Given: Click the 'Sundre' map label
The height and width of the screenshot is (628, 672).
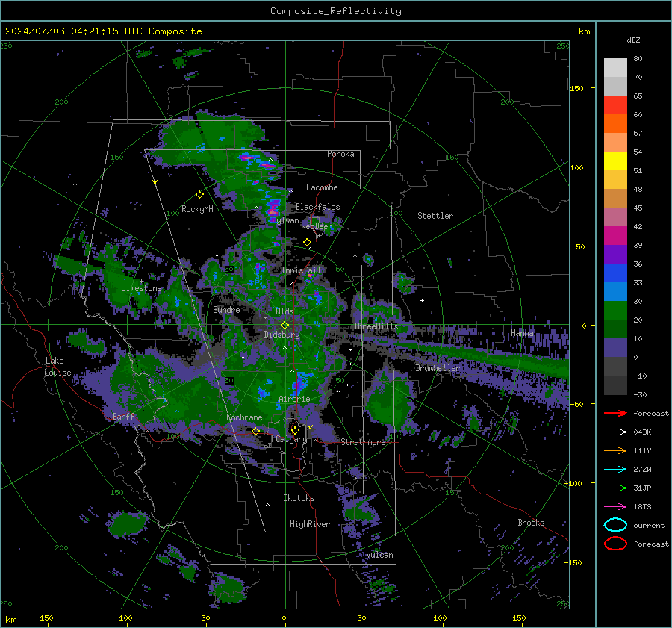Looking at the screenshot, I should 226,310.
